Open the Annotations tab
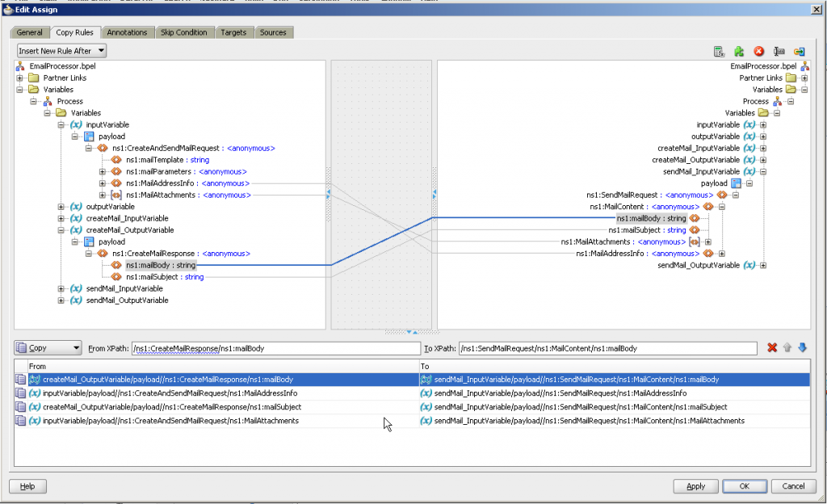The height and width of the screenshot is (504, 827). pos(127,32)
